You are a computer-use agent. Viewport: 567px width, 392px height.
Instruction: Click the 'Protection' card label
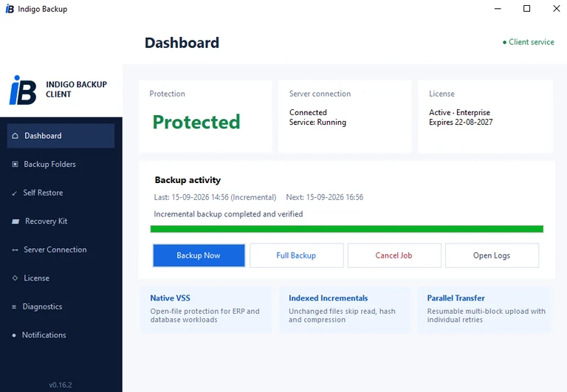click(x=167, y=94)
